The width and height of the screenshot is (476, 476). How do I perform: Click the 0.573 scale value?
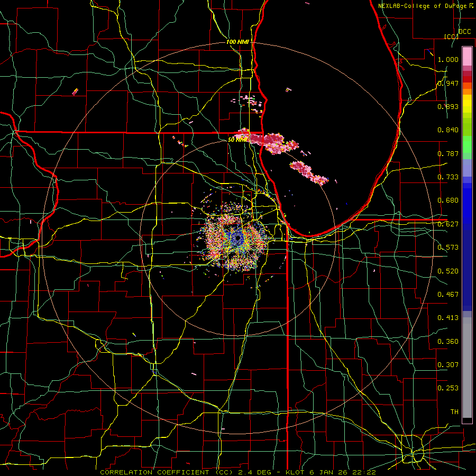[x=448, y=248]
